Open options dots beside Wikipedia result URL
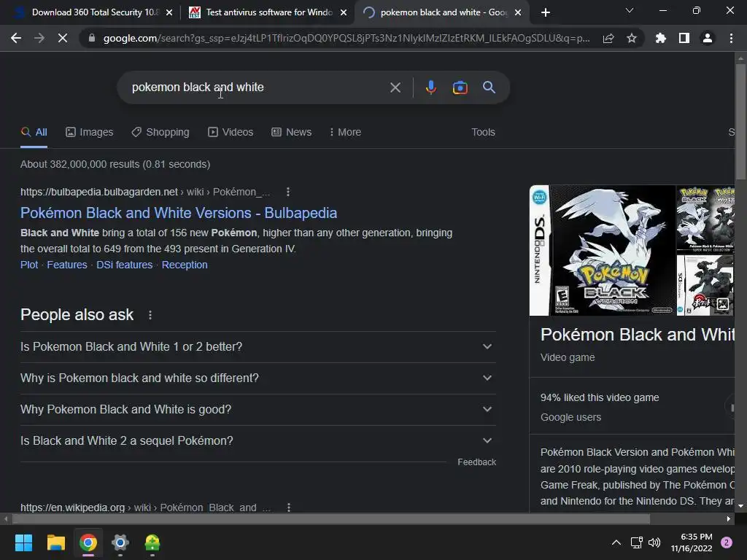Screen dimensions: 747x560 [x=289, y=507]
